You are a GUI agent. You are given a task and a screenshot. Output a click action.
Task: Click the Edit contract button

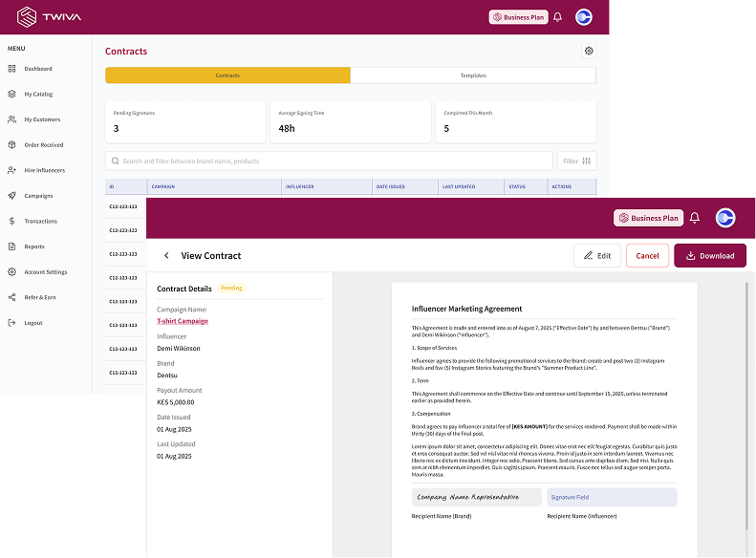[x=596, y=255]
